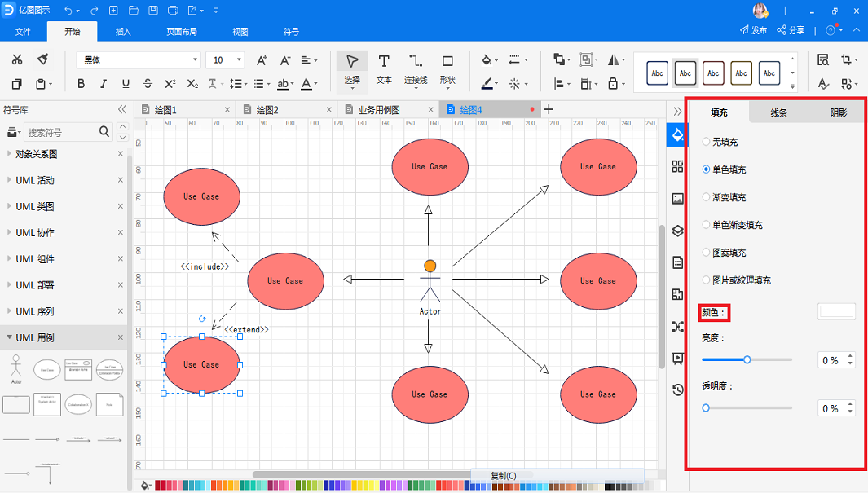Open the Insert (插入) ribbon tab

tap(123, 32)
